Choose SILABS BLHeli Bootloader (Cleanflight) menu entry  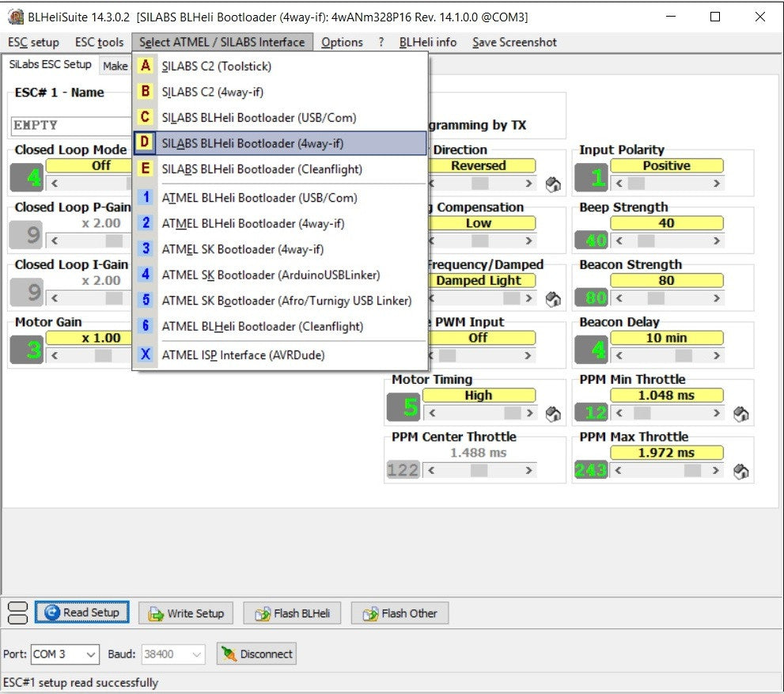262,169
